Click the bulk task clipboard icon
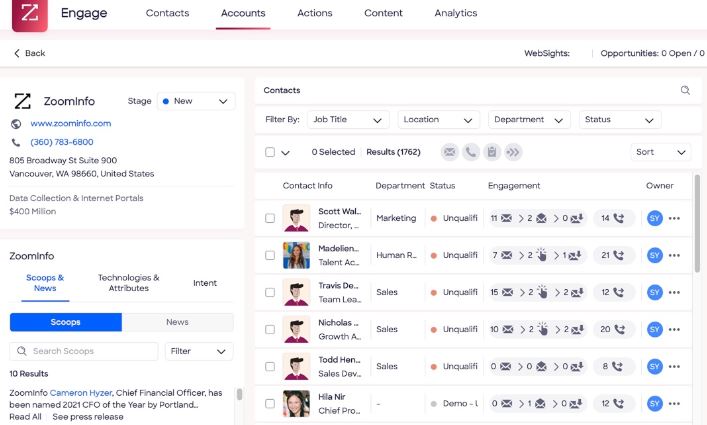707x425 pixels. point(492,152)
